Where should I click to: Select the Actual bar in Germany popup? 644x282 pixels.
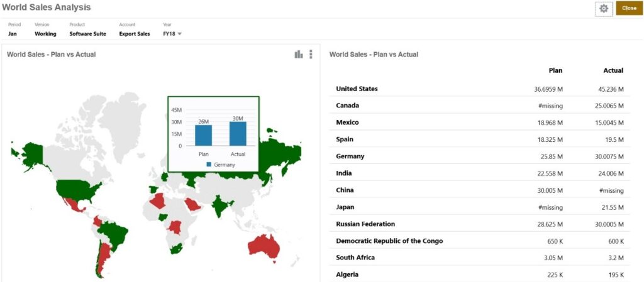pyautogui.click(x=238, y=134)
